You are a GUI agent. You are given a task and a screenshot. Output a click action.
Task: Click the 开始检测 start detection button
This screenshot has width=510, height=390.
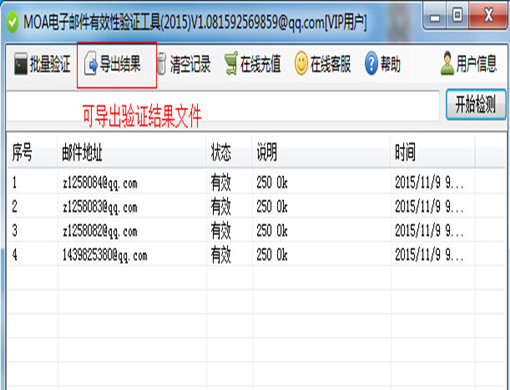(x=476, y=104)
